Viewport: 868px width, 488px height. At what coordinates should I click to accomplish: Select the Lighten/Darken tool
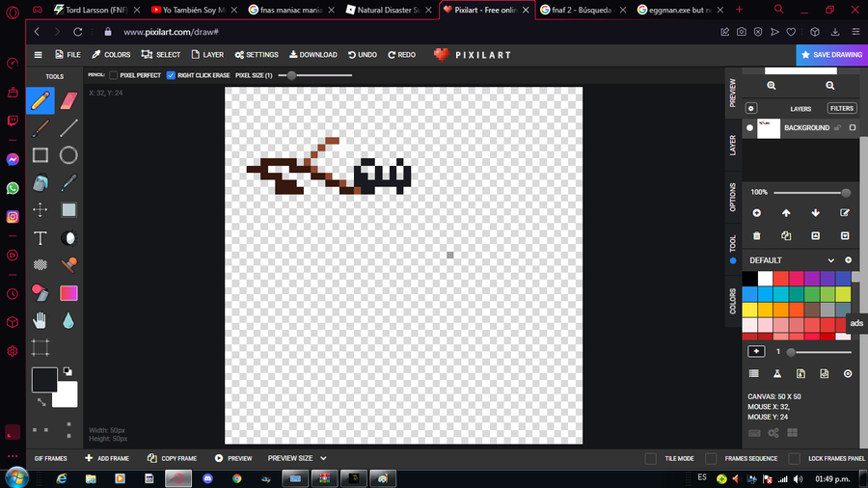point(68,238)
